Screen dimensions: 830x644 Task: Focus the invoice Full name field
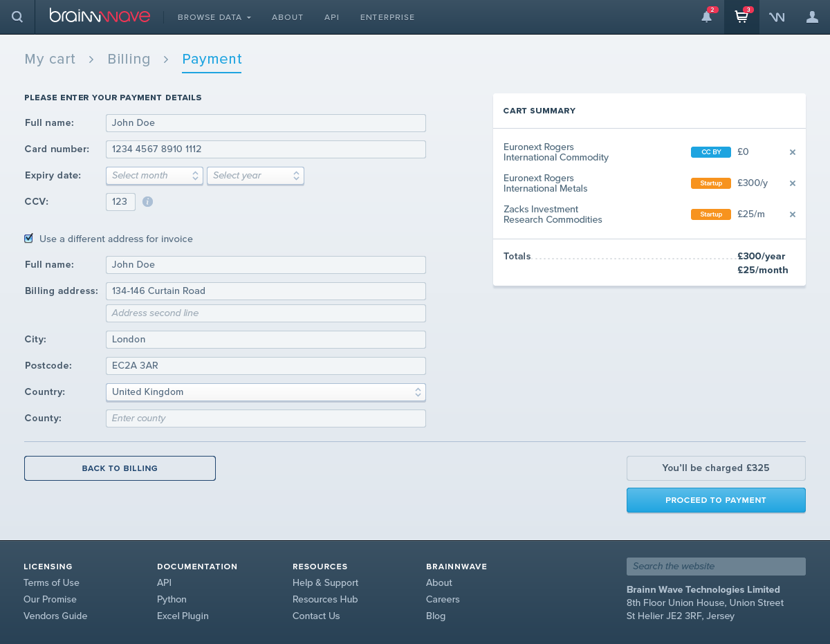point(266,265)
